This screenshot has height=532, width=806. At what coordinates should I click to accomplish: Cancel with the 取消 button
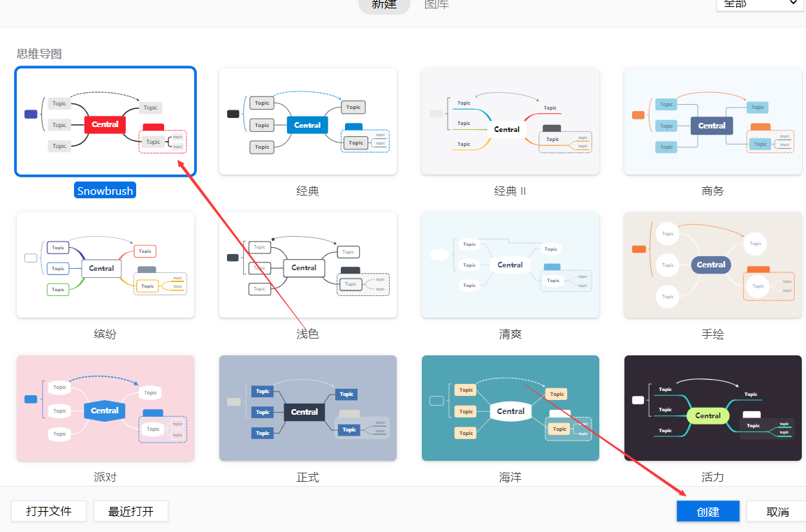point(777,510)
